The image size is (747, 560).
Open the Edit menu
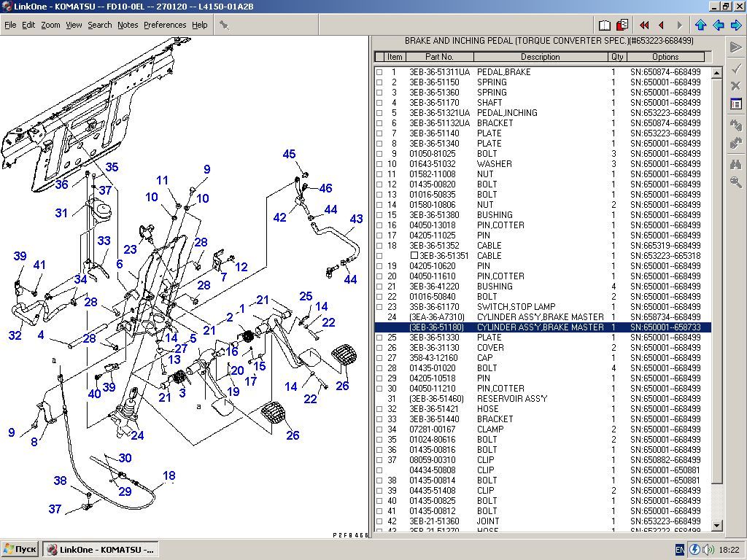point(28,25)
